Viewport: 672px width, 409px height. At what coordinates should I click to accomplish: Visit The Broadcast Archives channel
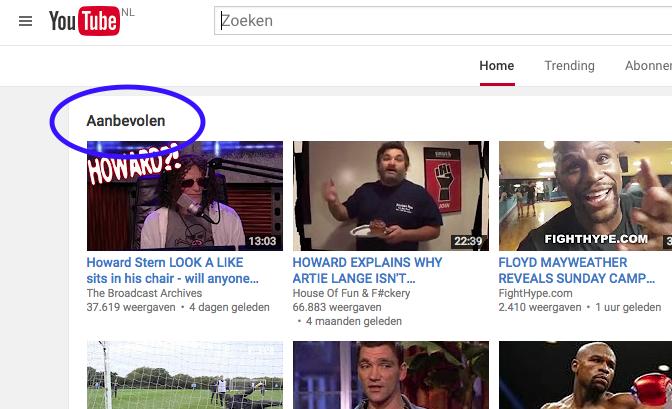pyautogui.click(x=144, y=293)
